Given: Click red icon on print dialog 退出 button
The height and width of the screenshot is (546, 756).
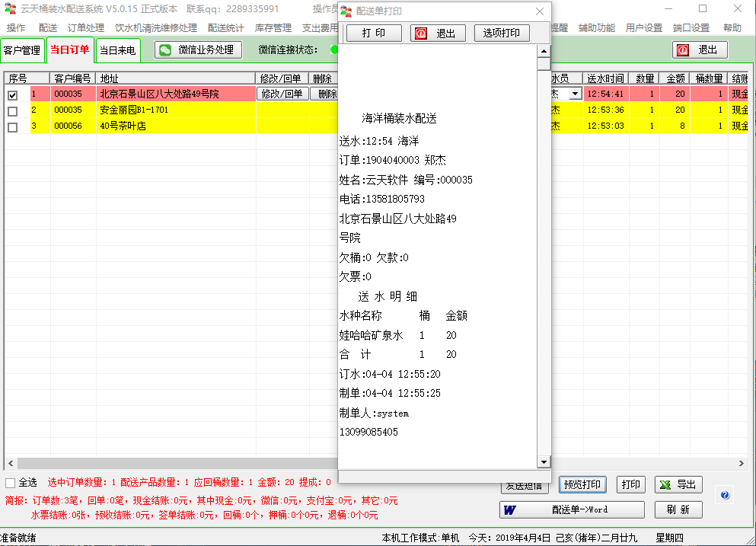Looking at the screenshot, I should coord(421,34).
